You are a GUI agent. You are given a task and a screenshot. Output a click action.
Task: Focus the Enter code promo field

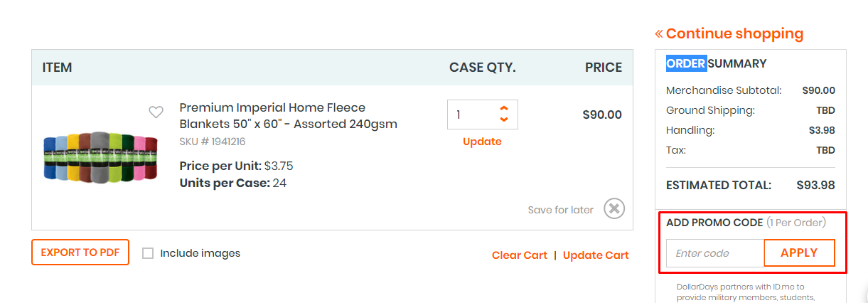(714, 253)
